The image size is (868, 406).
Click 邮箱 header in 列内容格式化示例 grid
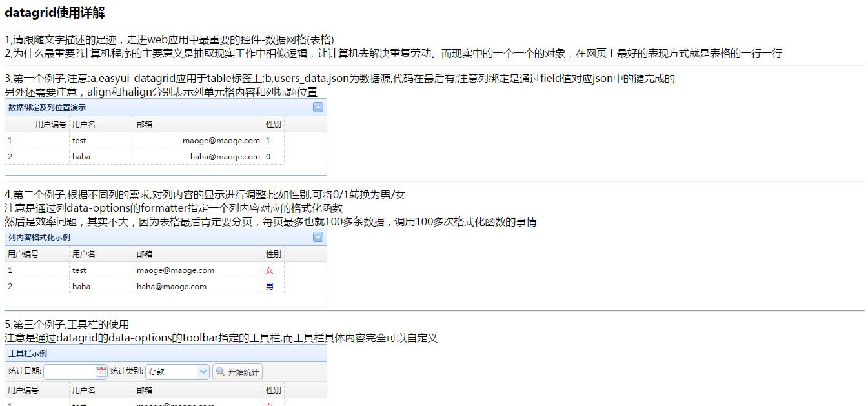(198, 254)
